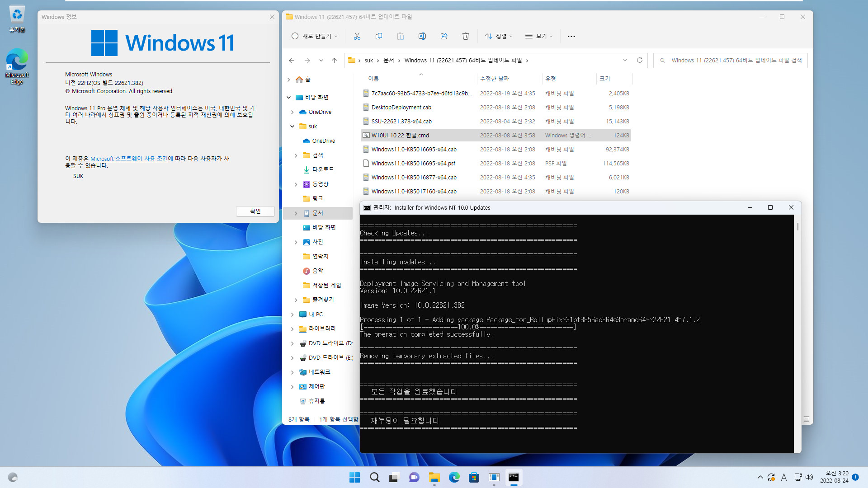
Task: Open taskbar Search magnifier
Action: tap(374, 477)
